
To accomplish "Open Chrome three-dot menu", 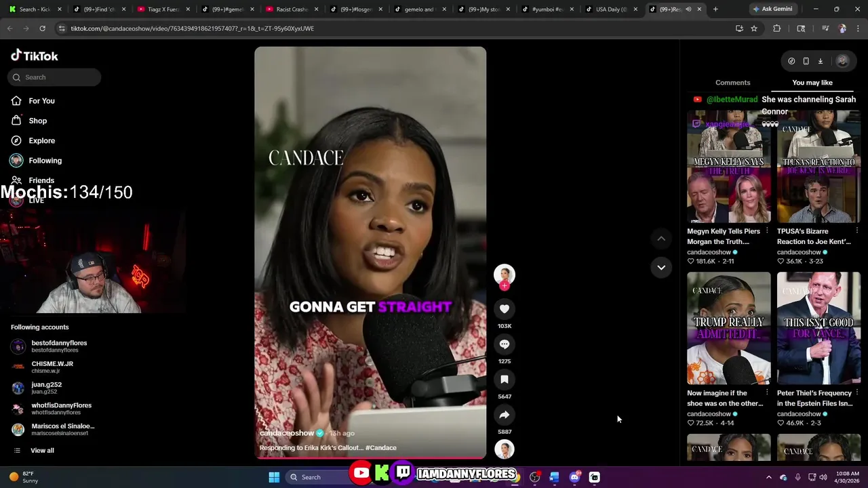I will click(x=857, y=28).
